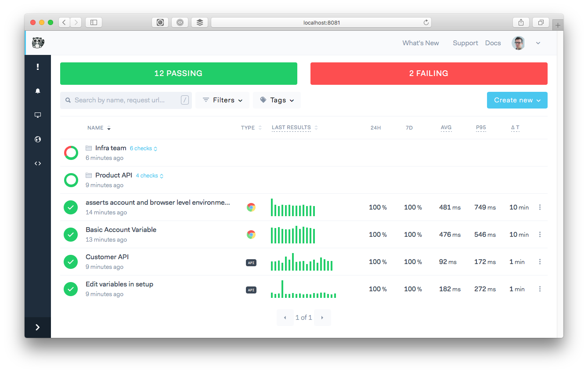This screenshot has height=373, width=588.
Task: Open notifications via the bell sidebar icon
Action: click(x=38, y=91)
